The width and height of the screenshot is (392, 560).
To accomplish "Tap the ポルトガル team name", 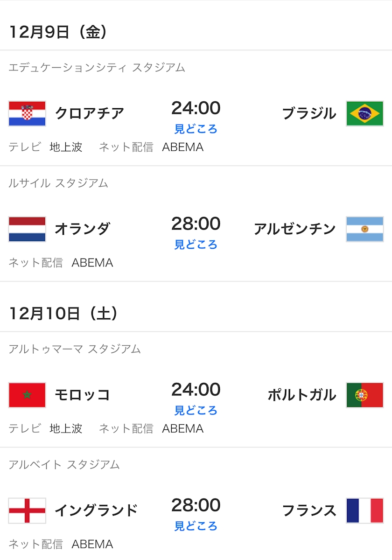I will coord(301,395).
